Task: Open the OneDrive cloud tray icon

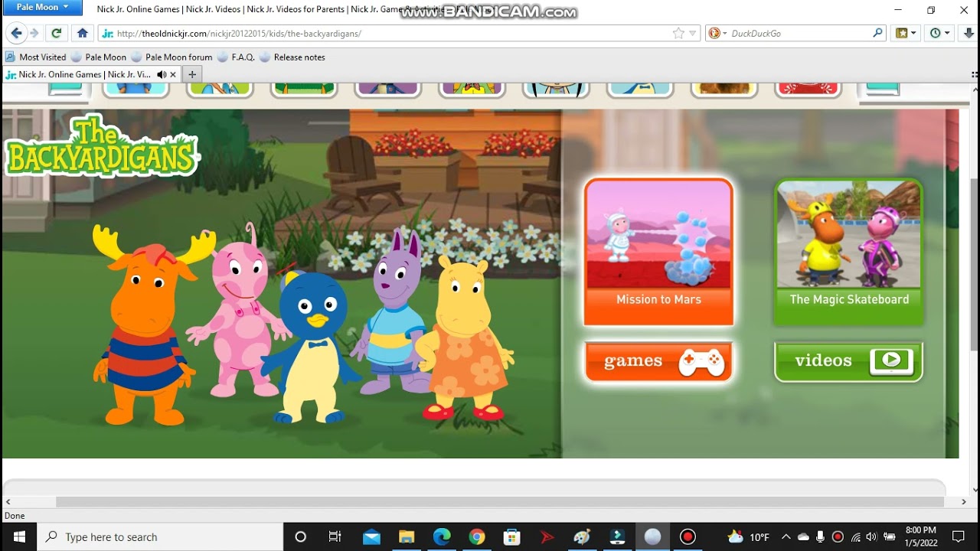Action: [x=803, y=536]
